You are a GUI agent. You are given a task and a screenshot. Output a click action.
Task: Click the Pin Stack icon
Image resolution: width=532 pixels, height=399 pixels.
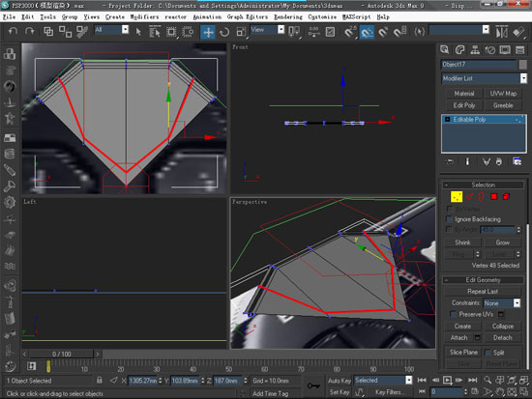coord(450,161)
